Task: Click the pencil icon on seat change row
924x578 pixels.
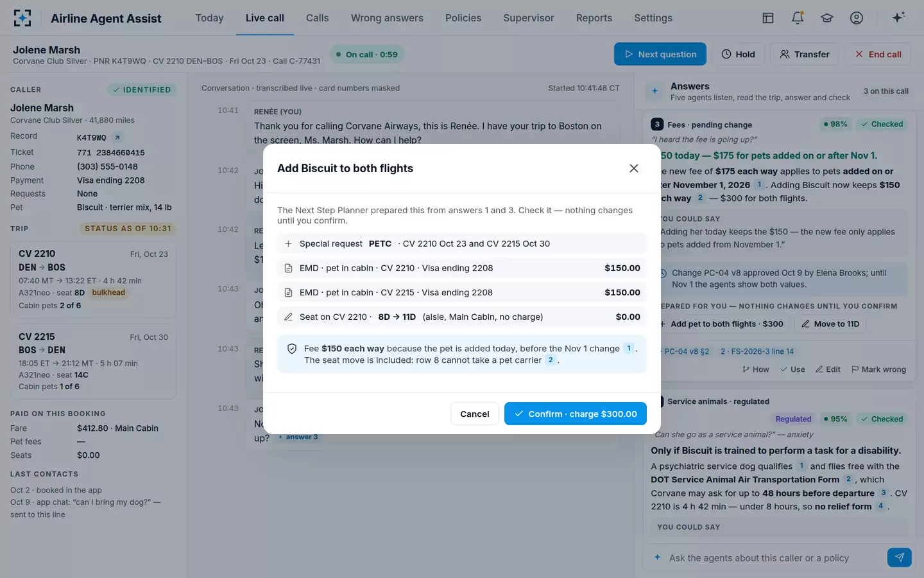Action: pyautogui.click(x=289, y=317)
